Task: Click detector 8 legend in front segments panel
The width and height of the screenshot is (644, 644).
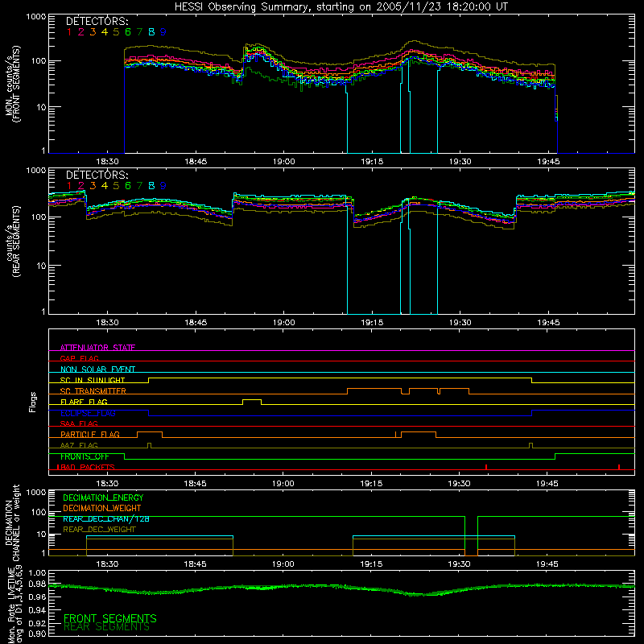Action: coord(151,32)
